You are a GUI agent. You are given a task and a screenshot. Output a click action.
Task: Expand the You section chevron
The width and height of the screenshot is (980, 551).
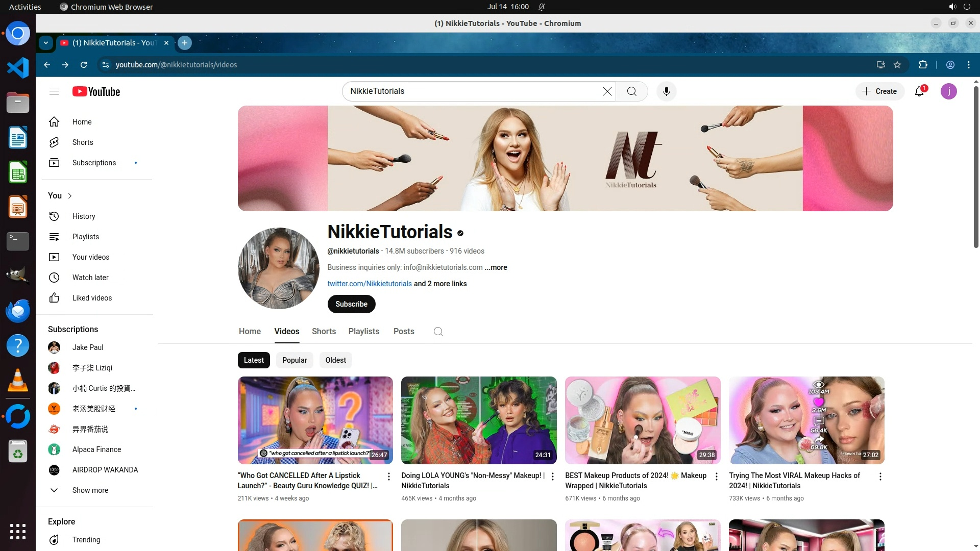pyautogui.click(x=70, y=196)
